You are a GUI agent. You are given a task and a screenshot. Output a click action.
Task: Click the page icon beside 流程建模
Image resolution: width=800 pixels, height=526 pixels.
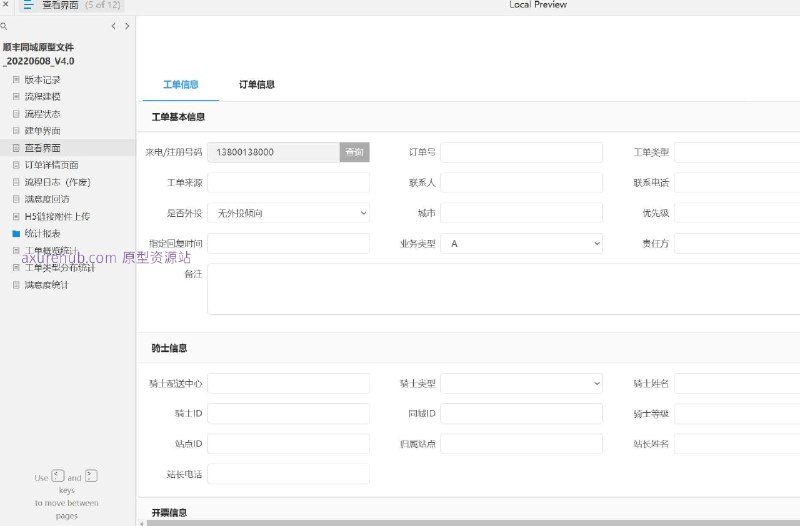tap(16, 96)
